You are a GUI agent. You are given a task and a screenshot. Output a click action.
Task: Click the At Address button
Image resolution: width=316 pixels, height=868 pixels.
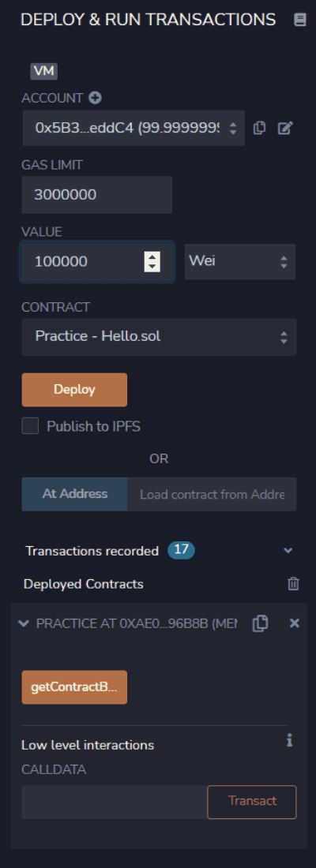point(75,494)
